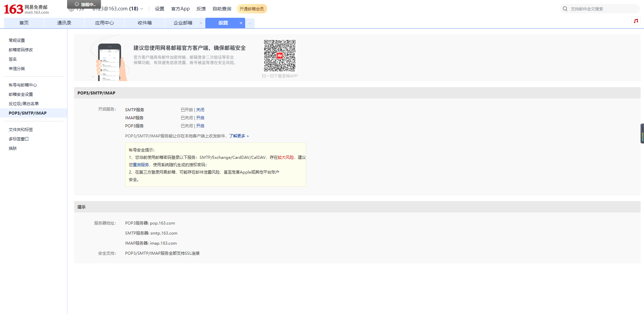Open 邮箱安全设置 in the sidebar

21,94
